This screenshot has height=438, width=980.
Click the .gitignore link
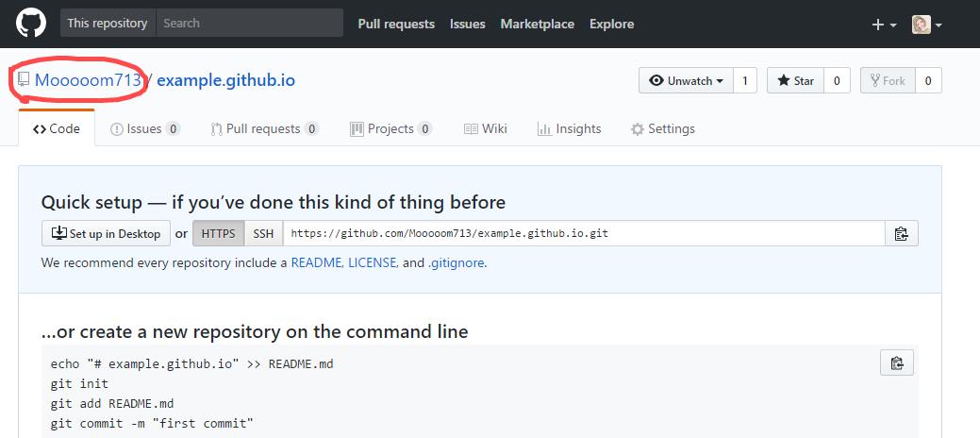click(x=457, y=263)
